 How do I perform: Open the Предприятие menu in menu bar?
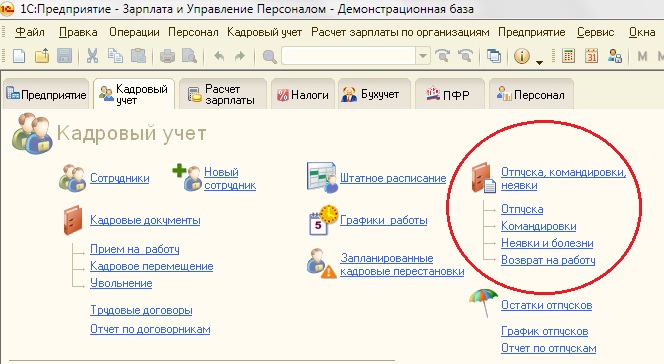(531, 32)
